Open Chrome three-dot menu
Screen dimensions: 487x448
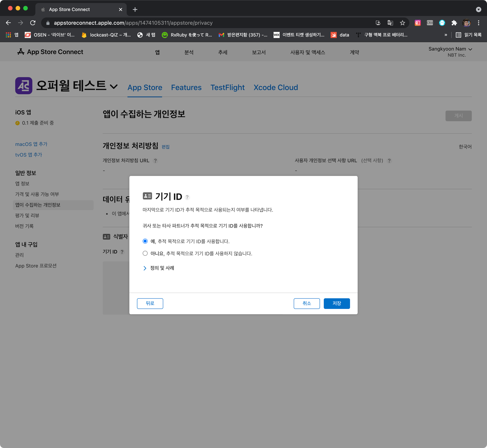pos(478,23)
